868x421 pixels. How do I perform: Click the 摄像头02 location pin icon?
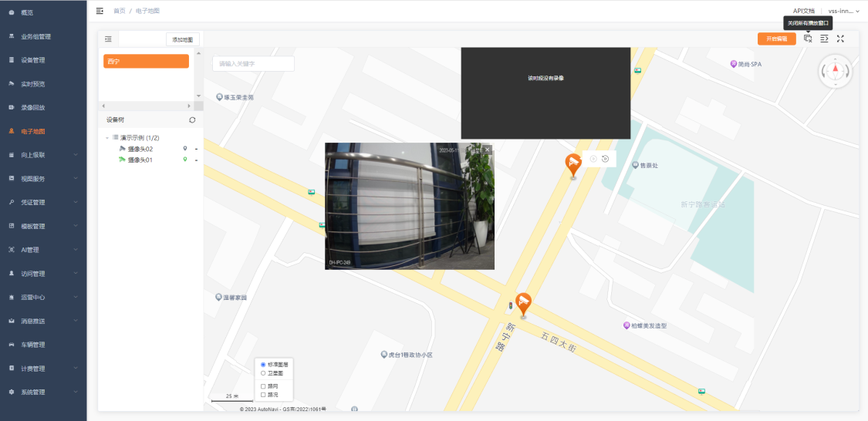[x=185, y=149]
